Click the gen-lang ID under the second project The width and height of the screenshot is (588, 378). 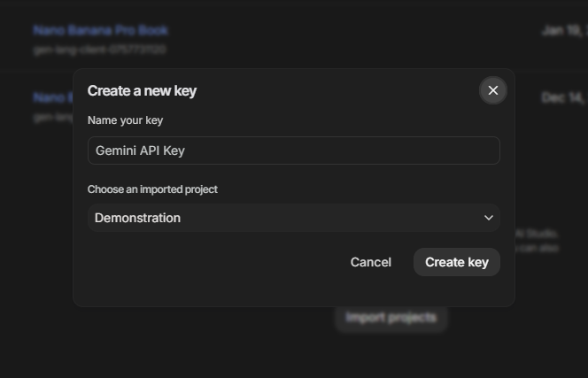click(52, 117)
